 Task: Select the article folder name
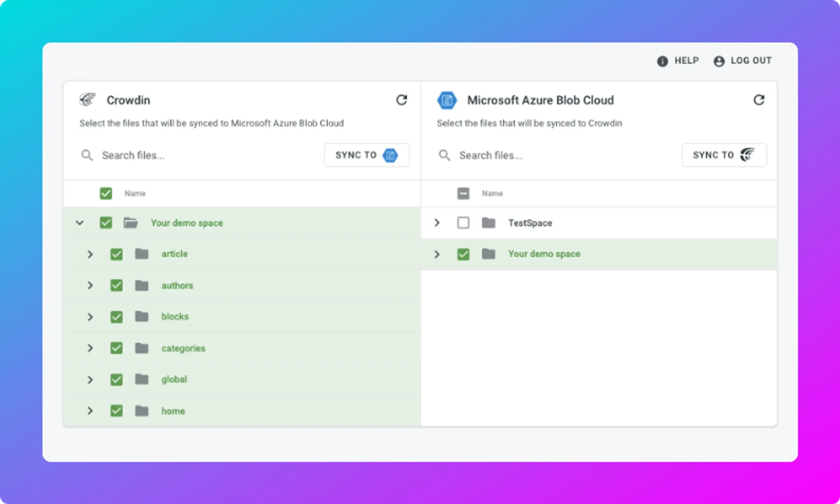pyautogui.click(x=175, y=254)
